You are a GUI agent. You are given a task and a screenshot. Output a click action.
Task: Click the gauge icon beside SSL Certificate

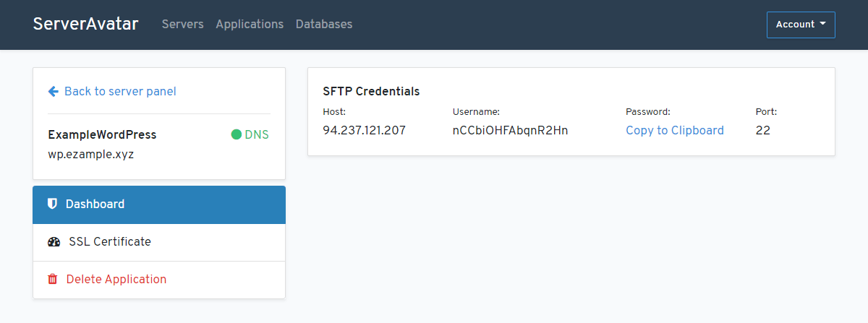54,242
